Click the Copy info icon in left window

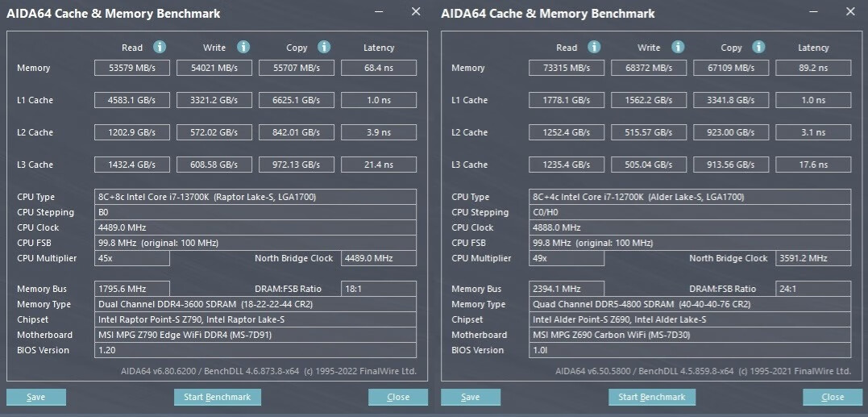tap(324, 48)
